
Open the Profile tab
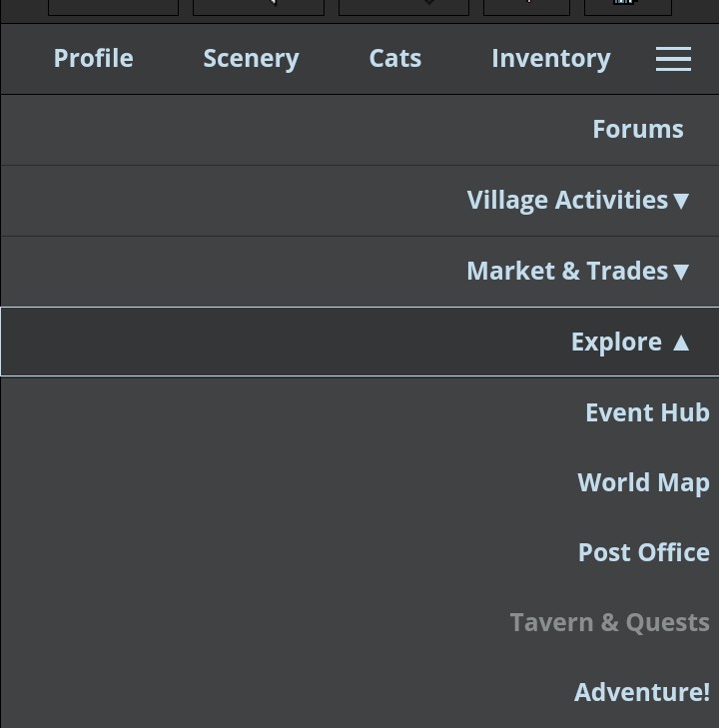(93, 59)
